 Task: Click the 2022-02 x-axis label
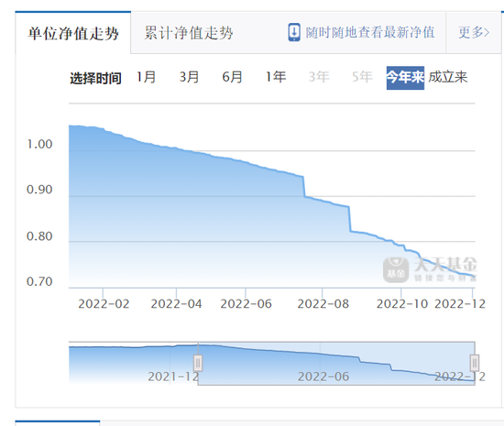point(104,303)
